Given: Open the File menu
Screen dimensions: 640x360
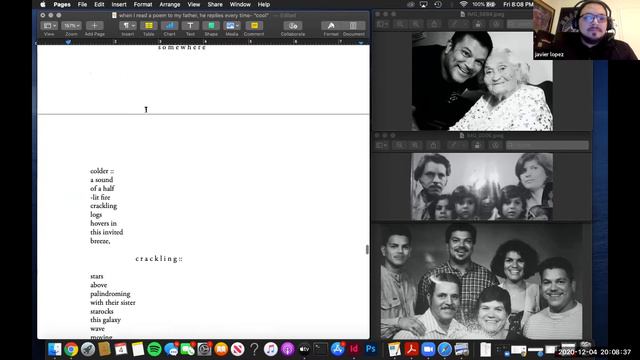Looking at the screenshot, I should pos(82,4).
